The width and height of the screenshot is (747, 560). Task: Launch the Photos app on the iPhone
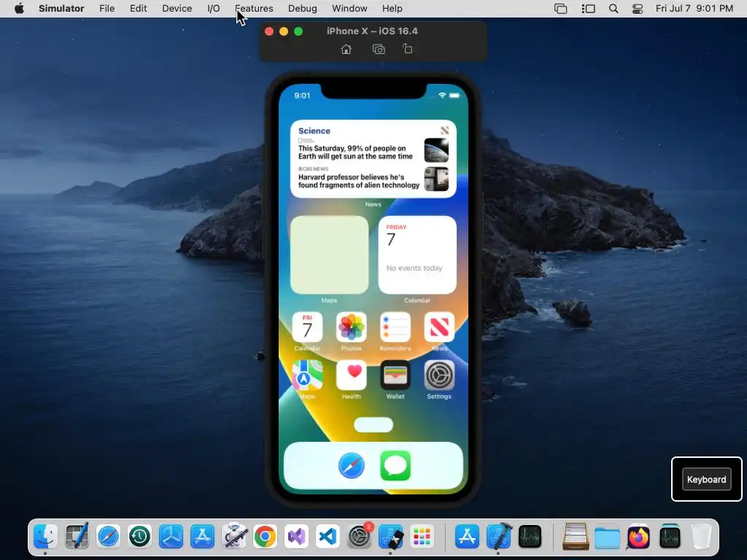pyautogui.click(x=351, y=327)
